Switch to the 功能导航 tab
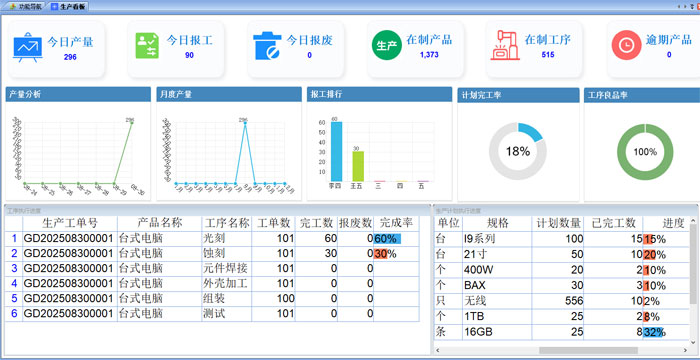Viewport: 700px width, 360px height. point(25,7)
